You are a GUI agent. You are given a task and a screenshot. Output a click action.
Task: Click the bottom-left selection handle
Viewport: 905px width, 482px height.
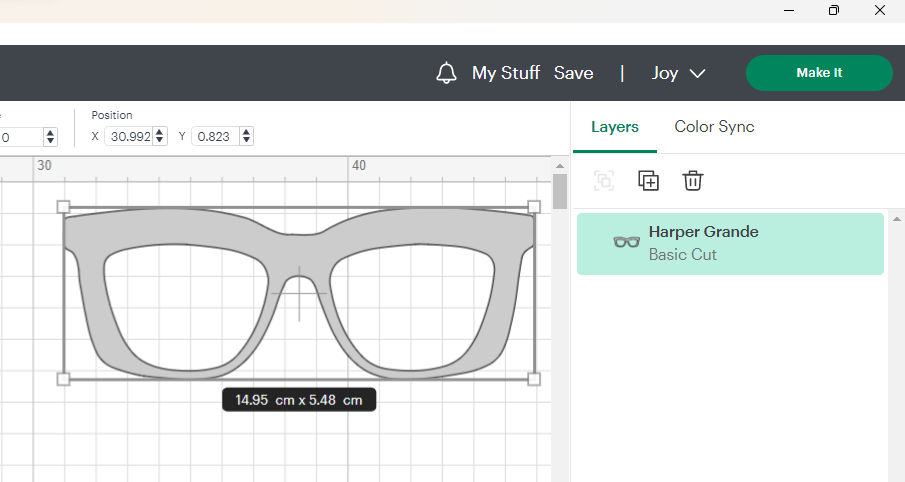[x=63, y=379]
